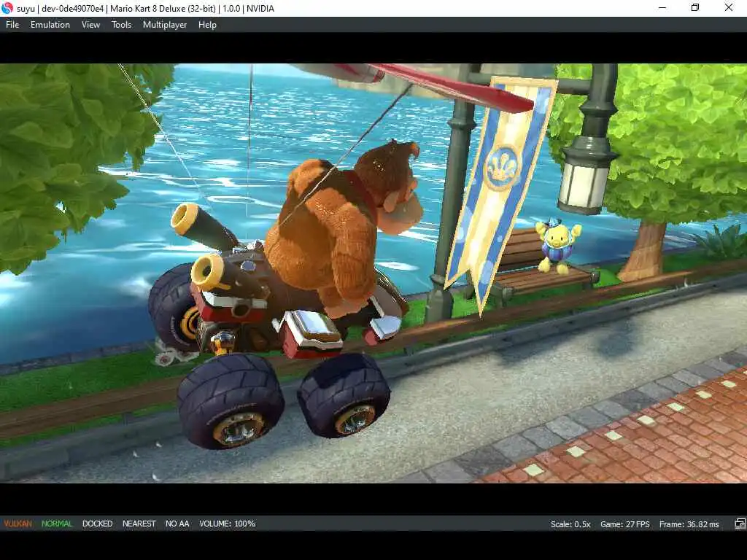747x560 pixels.
Task: Open the File menu
Action: [12, 25]
